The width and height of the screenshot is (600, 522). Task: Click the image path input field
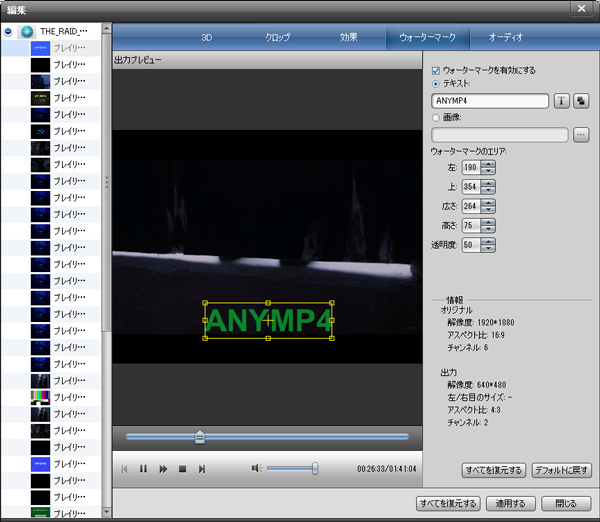(x=500, y=135)
